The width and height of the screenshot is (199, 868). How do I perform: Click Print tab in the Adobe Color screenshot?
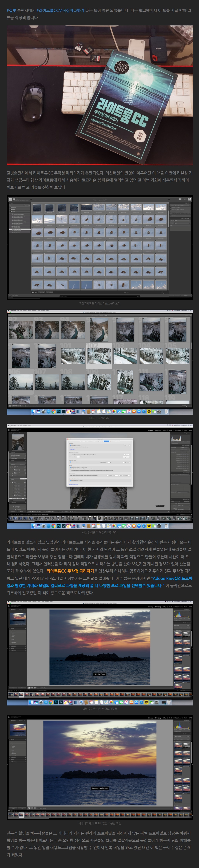(x=185, y=606)
